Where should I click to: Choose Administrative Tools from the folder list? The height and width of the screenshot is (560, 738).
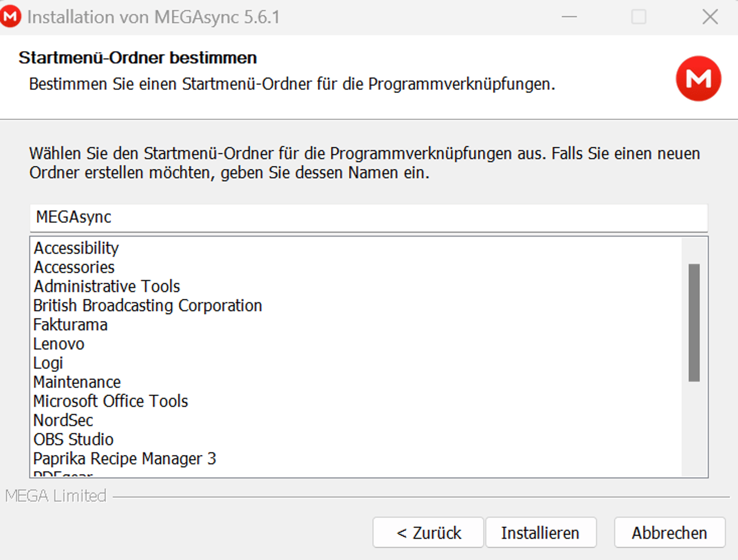coord(106,286)
